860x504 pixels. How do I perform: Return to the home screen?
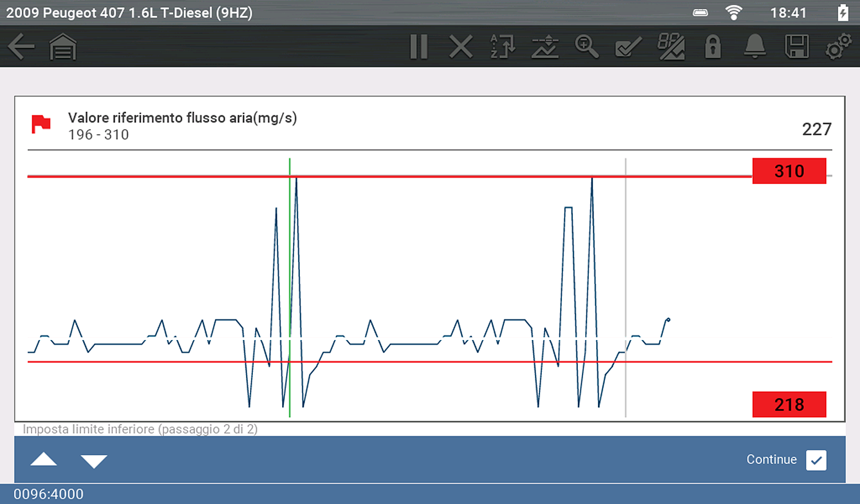coord(62,47)
